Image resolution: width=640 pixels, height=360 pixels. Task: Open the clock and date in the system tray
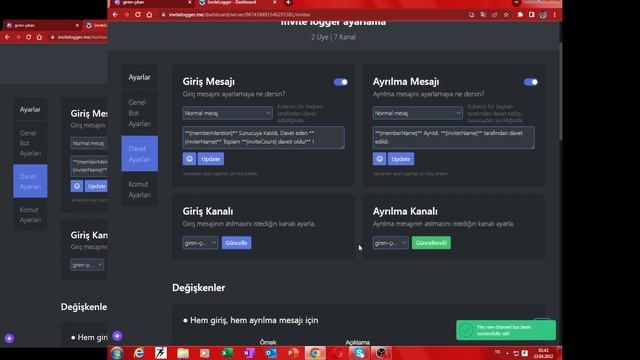coord(543,353)
